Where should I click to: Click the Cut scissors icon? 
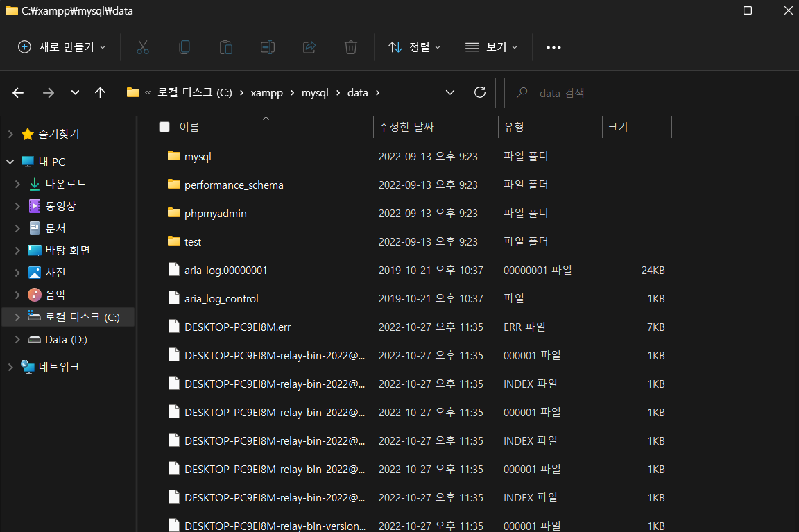pos(143,47)
